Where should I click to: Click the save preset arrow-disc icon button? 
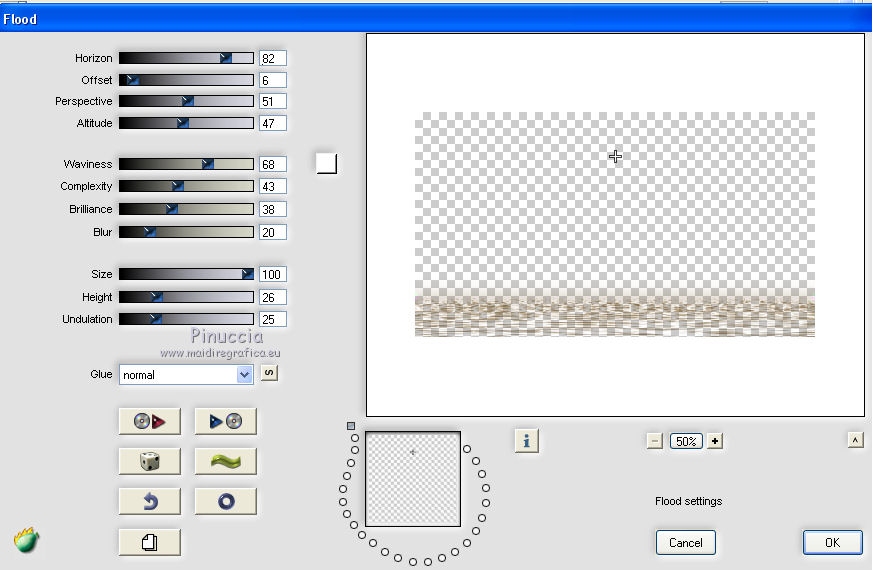[x=225, y=421]
